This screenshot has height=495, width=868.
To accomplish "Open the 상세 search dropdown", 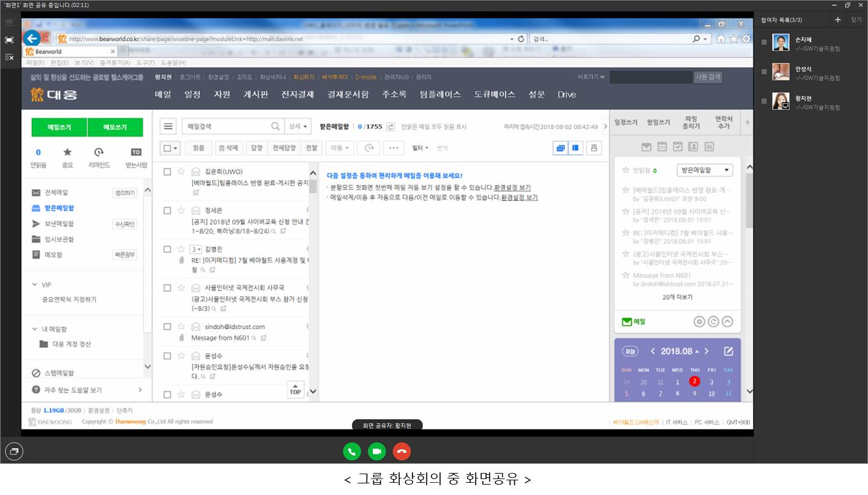I will [x=298, y=127].
